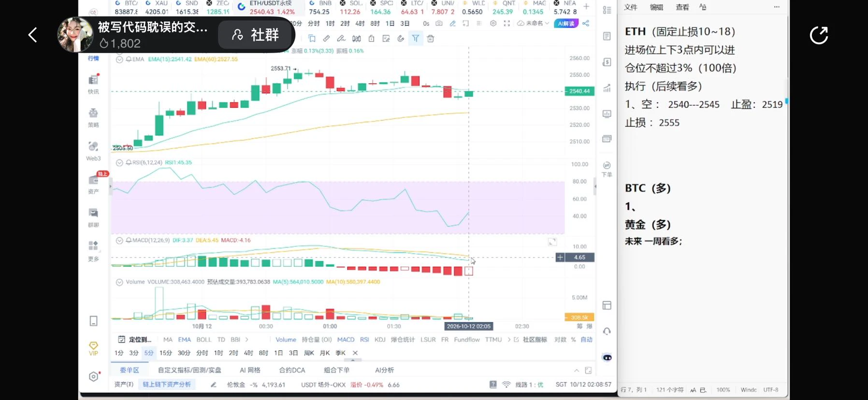Select the 周K timeframe

click(x=309, y=353)
